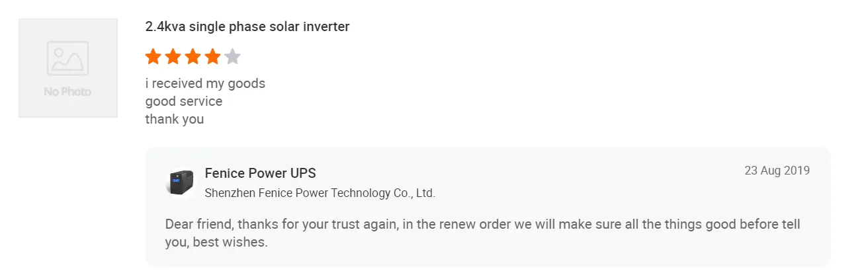Open Shenzhen Fenice Power Technology Co., Ltd. link
868x277 pixels.
point(320,193)
